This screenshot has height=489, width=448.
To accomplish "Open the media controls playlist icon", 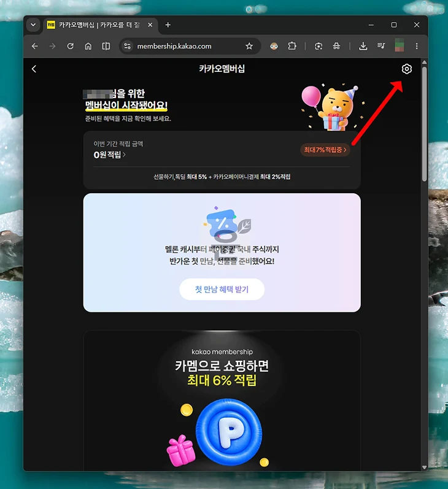I will pos(381,46).
